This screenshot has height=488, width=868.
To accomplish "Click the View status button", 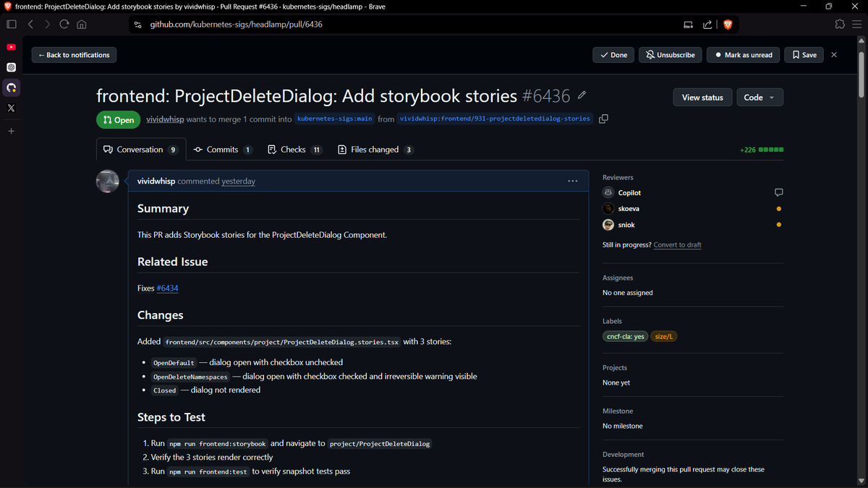I will (702, 98).
